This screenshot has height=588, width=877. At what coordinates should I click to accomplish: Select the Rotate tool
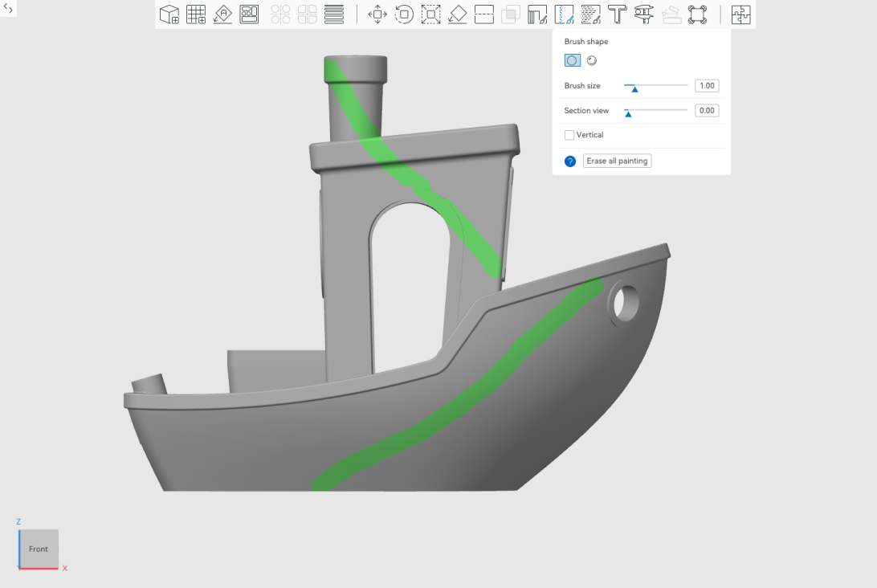[x=404, y=14]
